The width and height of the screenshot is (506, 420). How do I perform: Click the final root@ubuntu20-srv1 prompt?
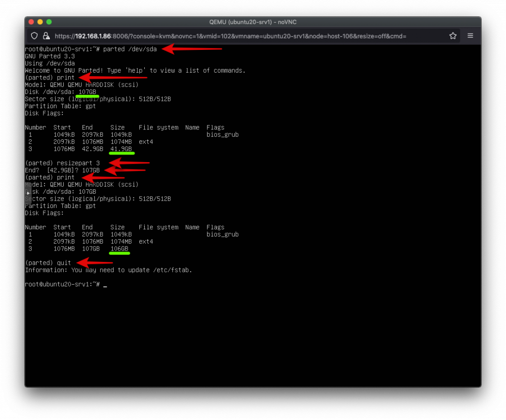click(x=62, y=284)
